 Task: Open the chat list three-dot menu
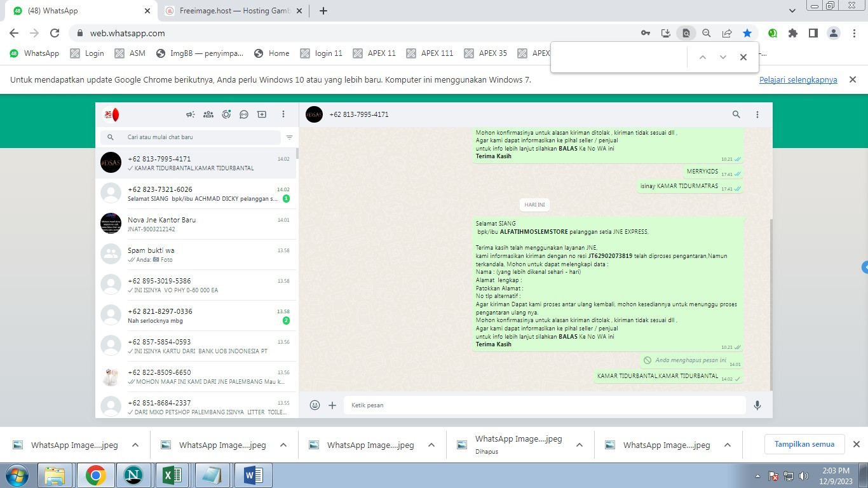(283, 114)
